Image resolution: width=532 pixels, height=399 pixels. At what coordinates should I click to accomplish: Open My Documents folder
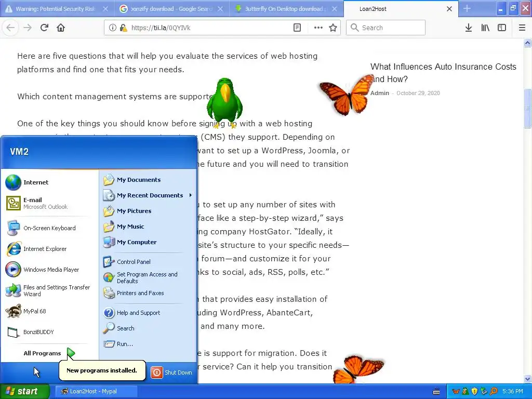(x=148, y=180)
